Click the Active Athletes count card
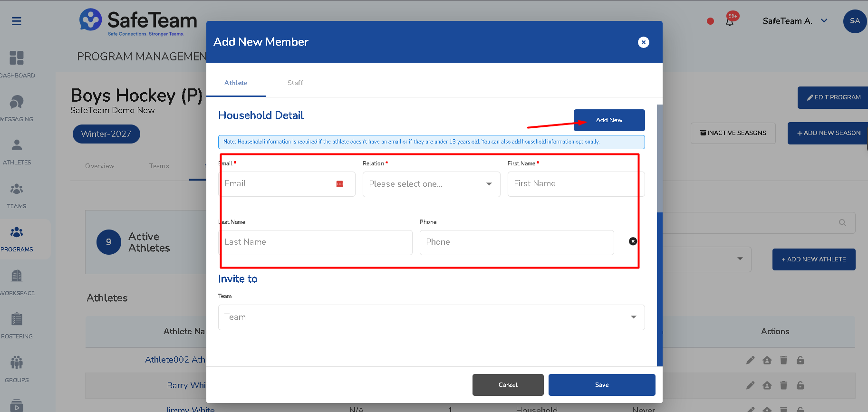Screen dimensions: 868x412 (x=146, y=242)
